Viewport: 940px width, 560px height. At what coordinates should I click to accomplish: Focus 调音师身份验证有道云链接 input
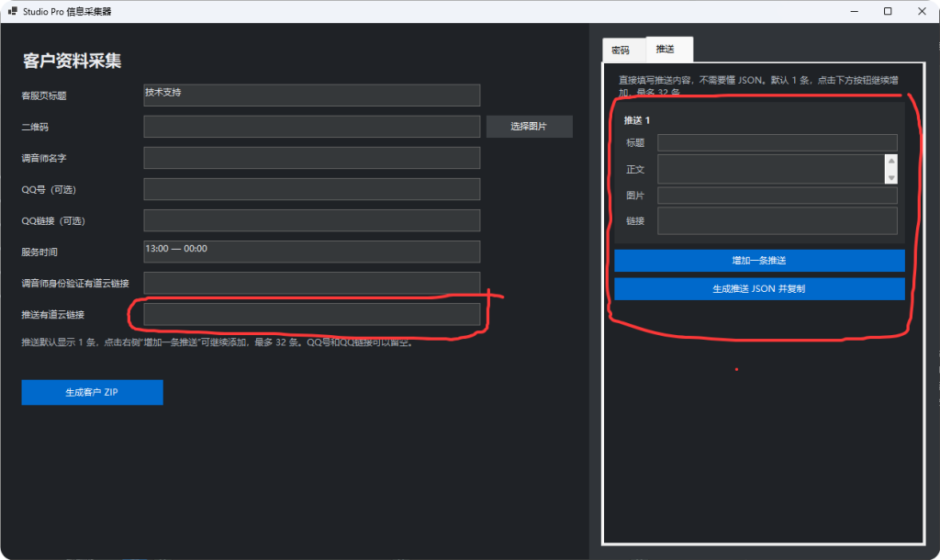click(x=312, y=283)
